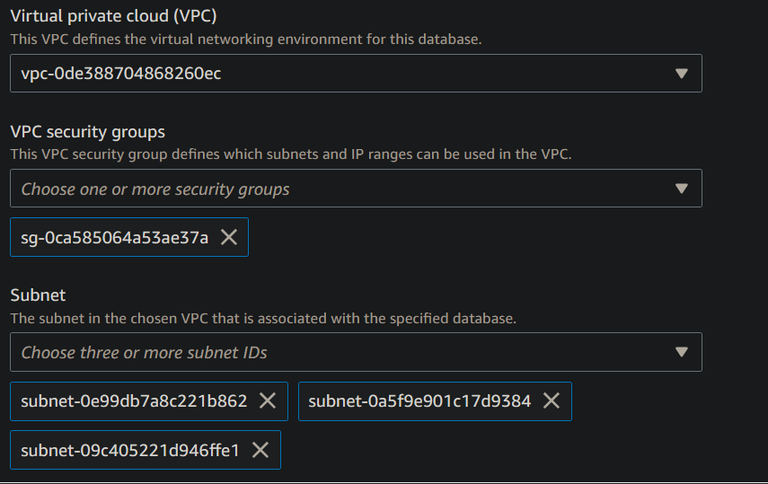Image resolution: width=768 pixels, height=484 pixels.
Task: Select the subnet-0a5f9e901c17d9384 token label
Action: (x=419, y=401)
